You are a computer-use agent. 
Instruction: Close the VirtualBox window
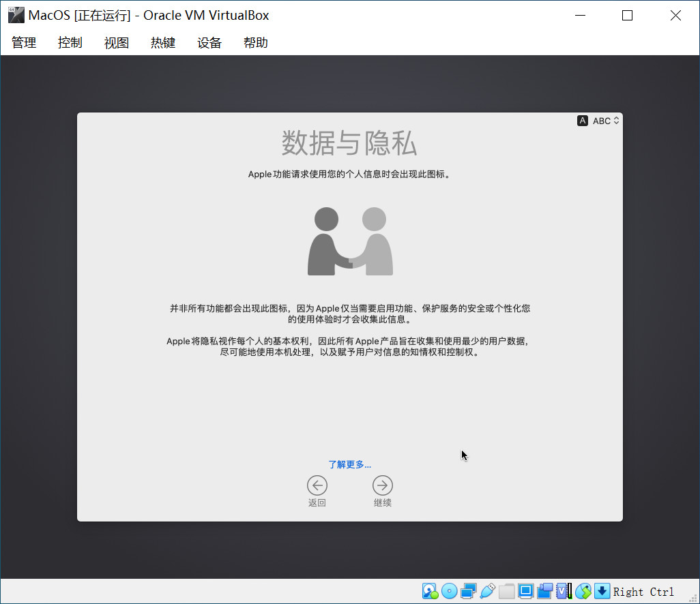tap(675, 15)
